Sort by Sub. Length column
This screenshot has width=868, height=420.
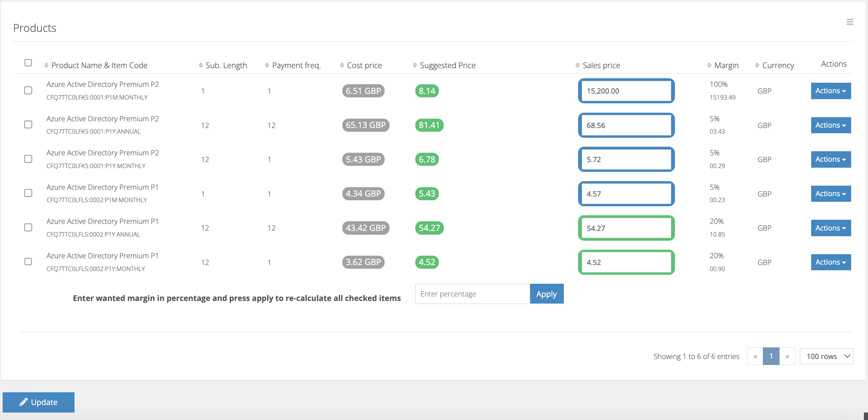[226, 65]
